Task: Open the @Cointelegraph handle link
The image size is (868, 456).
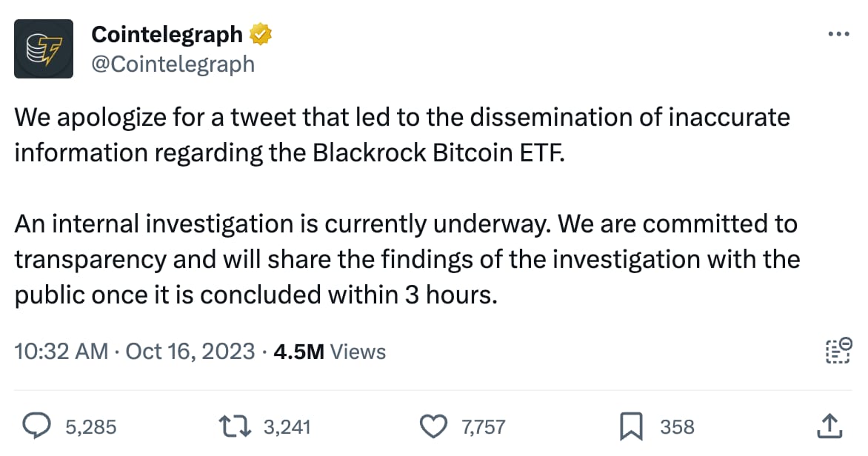Action: pyautogui.click(x=173, y=64)
